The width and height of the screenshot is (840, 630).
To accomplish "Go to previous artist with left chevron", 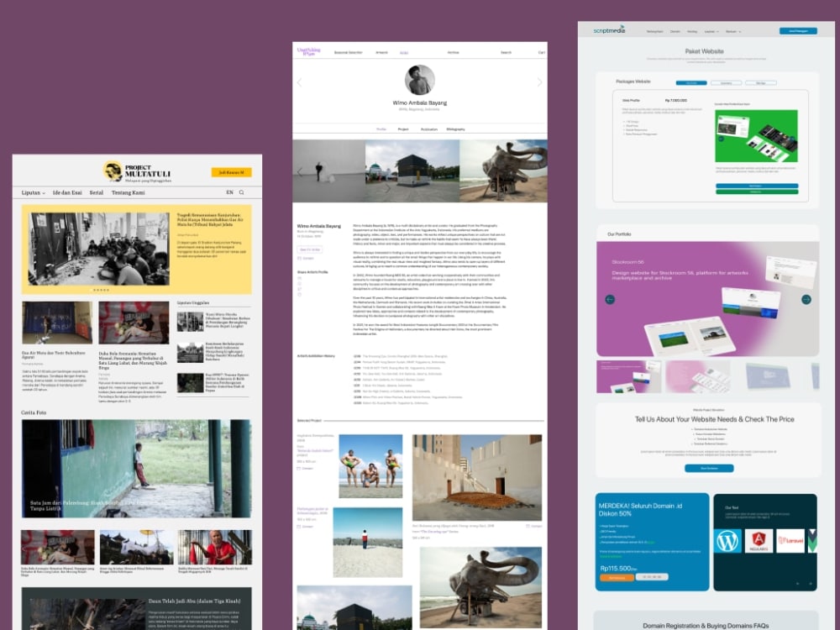I will tap(300, 82).
